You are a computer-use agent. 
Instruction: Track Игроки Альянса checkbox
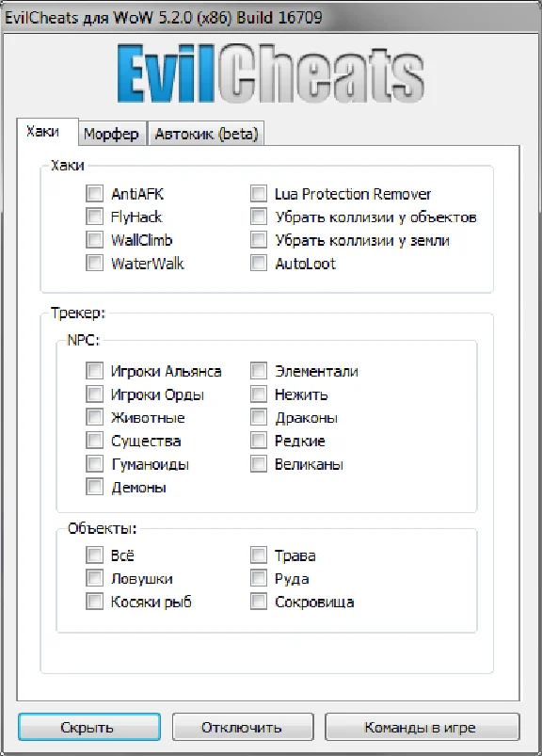[x=94, y=371]
